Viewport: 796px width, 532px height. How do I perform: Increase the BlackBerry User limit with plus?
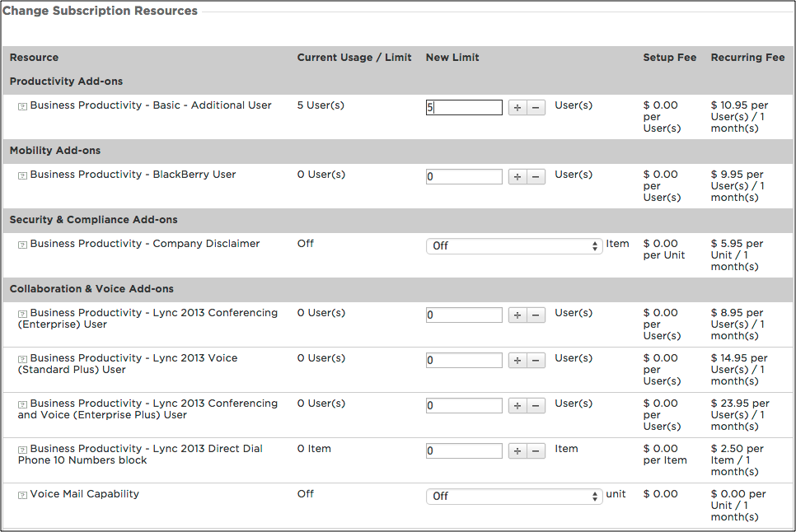click(x=517, y=177)
